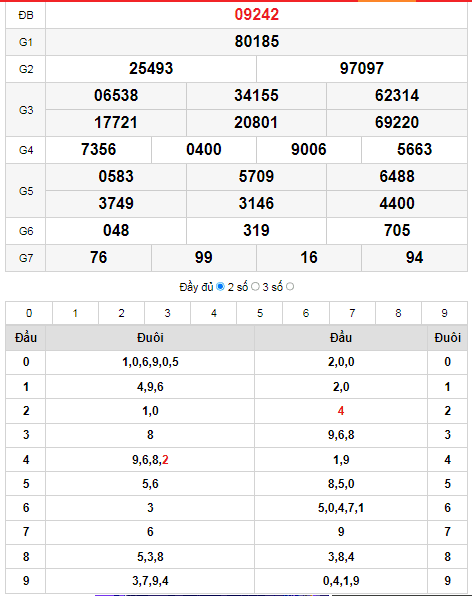Click the G1 prize number 80185
Screen dimensions: 472x596
point(257,41)
